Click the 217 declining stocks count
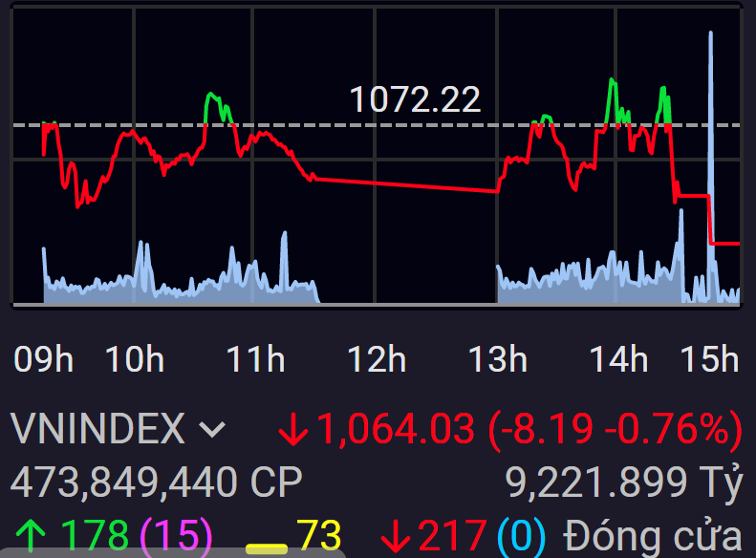This screenshot has width=756, height=558. click(x=452, y=536)
